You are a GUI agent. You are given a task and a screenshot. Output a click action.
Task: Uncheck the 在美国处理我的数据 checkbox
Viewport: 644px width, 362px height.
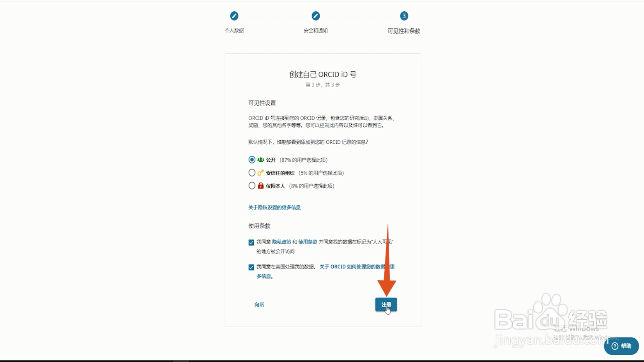[x=251, y=267]
